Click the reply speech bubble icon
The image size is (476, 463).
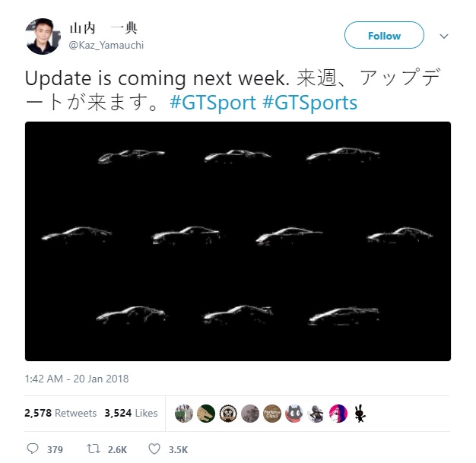point(33,449)
